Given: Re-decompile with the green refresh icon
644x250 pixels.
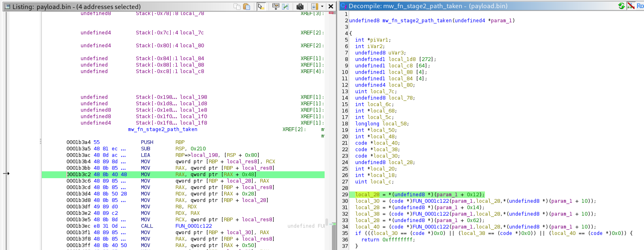Looking at the screenshot, I should tap(621, 6).
